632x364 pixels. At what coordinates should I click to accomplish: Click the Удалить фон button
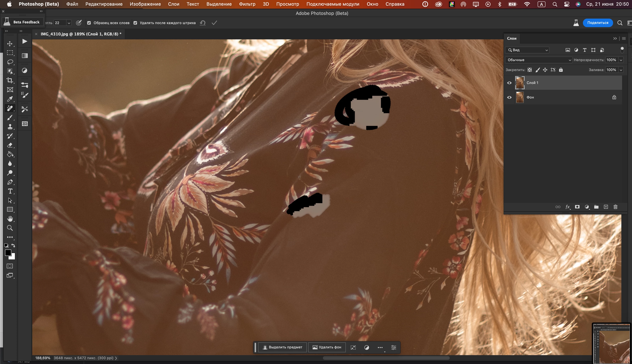tap(327, 347)
